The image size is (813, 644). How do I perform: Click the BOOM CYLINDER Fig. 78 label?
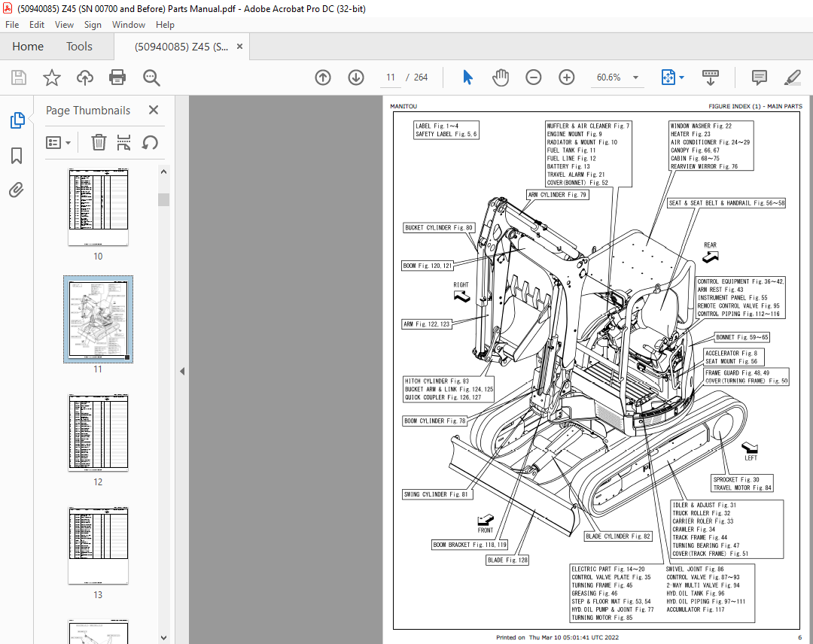pos(435,421)
